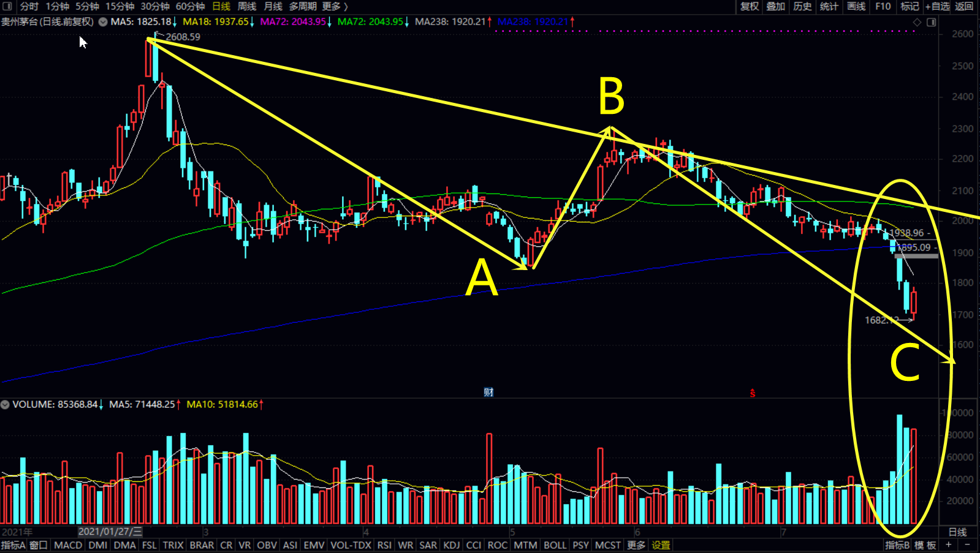
Task: Click the red S marker near July
Action: (x=753, y=393)
